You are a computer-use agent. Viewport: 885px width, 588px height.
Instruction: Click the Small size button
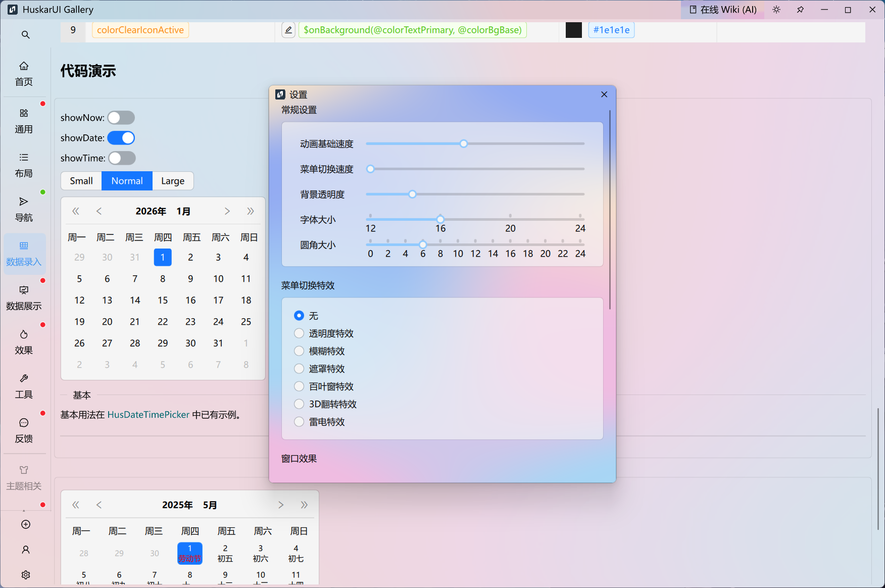81,180
